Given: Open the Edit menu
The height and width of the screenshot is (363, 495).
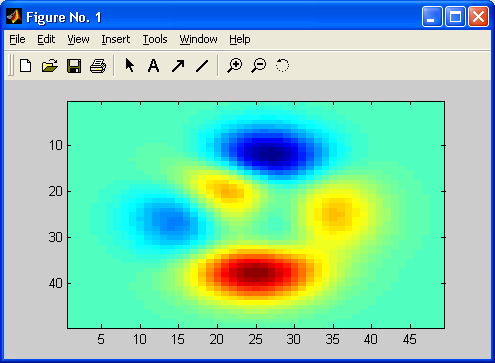Looking at the screenshot, I should tap(46, 39).
